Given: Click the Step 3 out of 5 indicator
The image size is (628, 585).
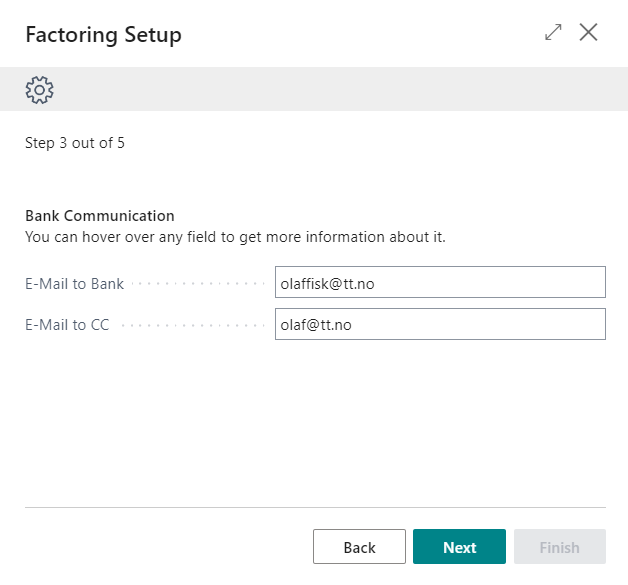Looking at the screenshot, I should [x=75, y=143].
